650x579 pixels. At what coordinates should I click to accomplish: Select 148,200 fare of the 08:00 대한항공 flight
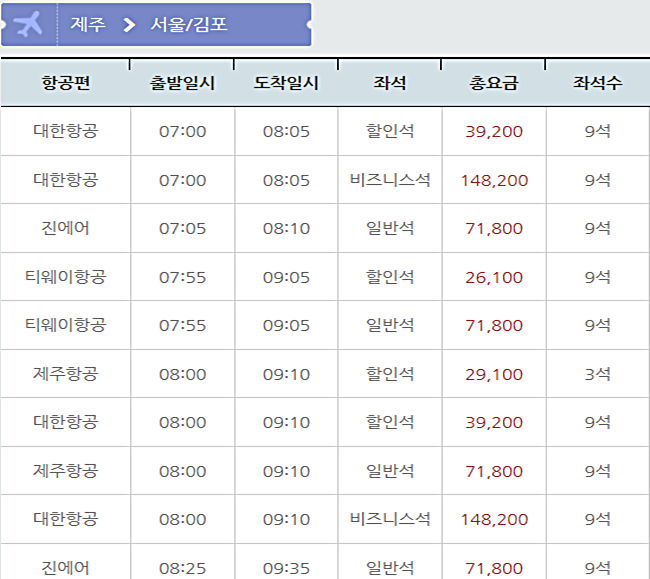click(494, 519)
